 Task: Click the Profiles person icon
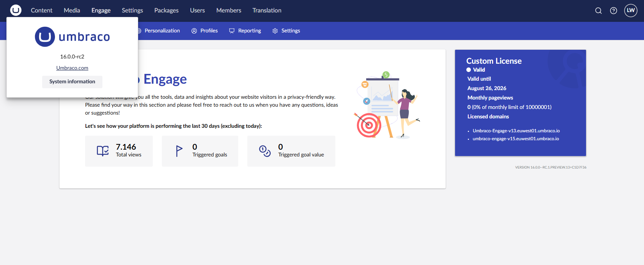[194, 31]
